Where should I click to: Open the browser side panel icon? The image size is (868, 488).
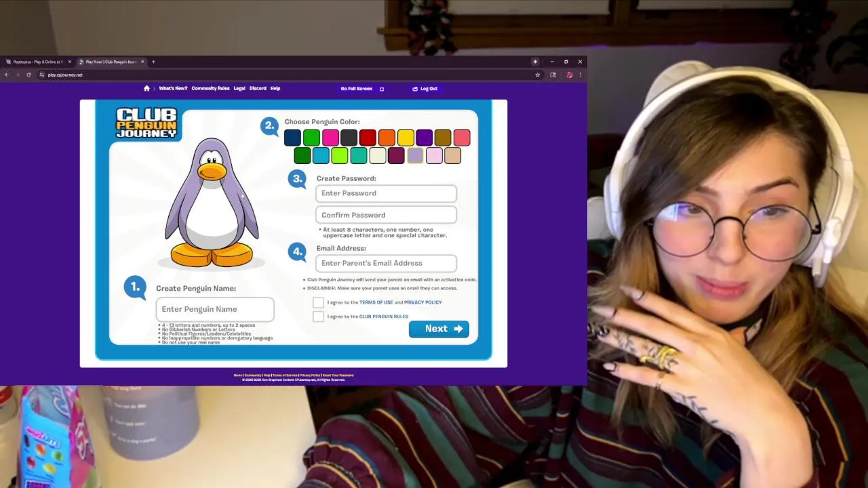[553, 75]
